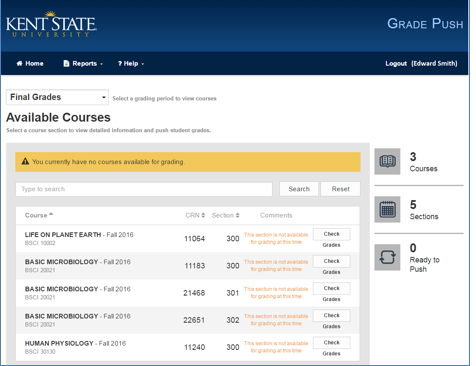Click the Available Courses heading
The height and width of the screenshot is (366, 476).
58,117
